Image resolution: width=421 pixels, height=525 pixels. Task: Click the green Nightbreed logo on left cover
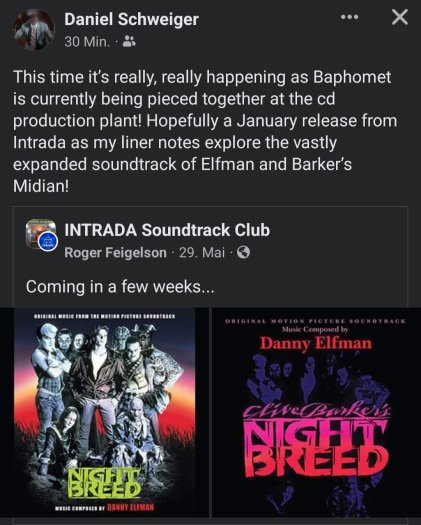pyautogui.click(x=104, y=483)
